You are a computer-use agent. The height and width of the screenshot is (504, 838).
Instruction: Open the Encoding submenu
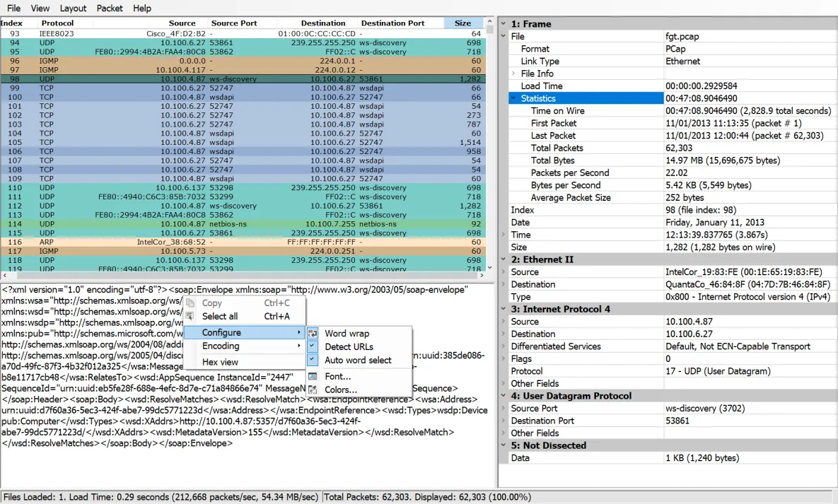pos(245,346)
